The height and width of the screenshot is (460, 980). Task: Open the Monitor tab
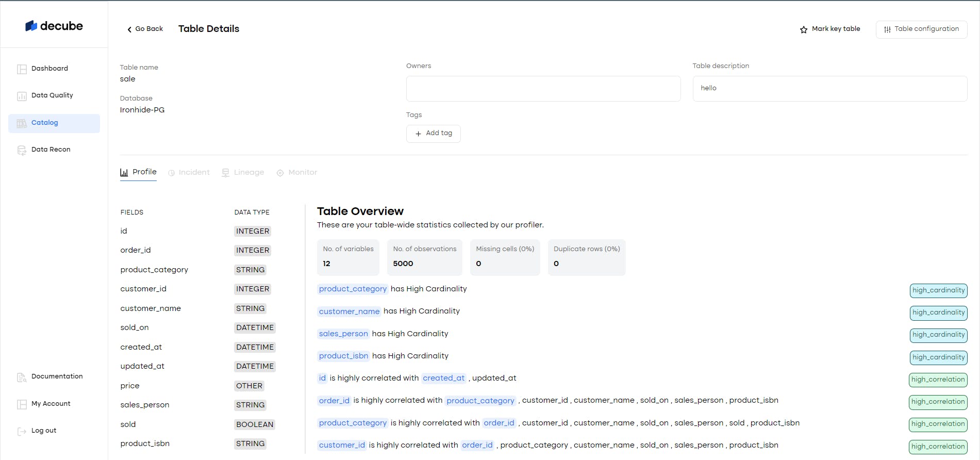[x=297, y=172]
